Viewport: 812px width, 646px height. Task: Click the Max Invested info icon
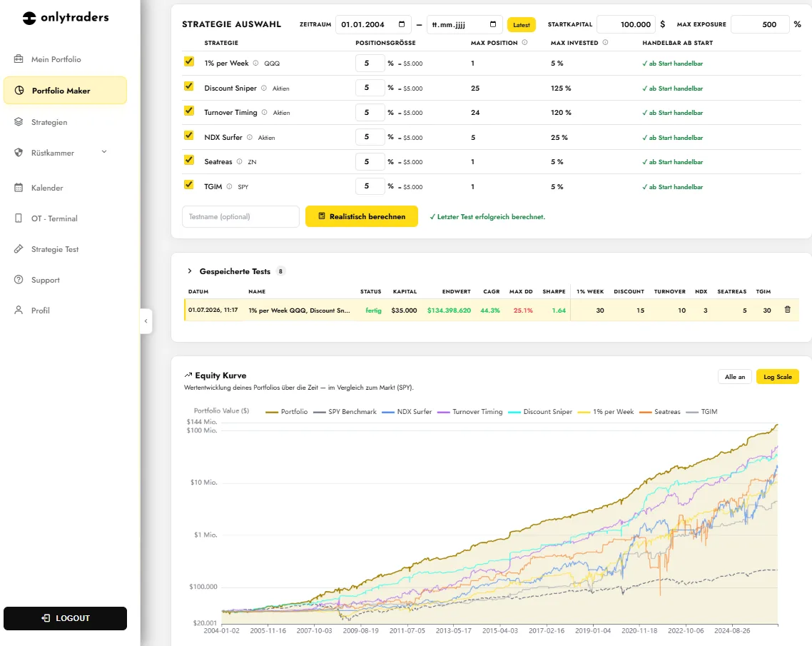pyautogui.click(x=605, y=43)
